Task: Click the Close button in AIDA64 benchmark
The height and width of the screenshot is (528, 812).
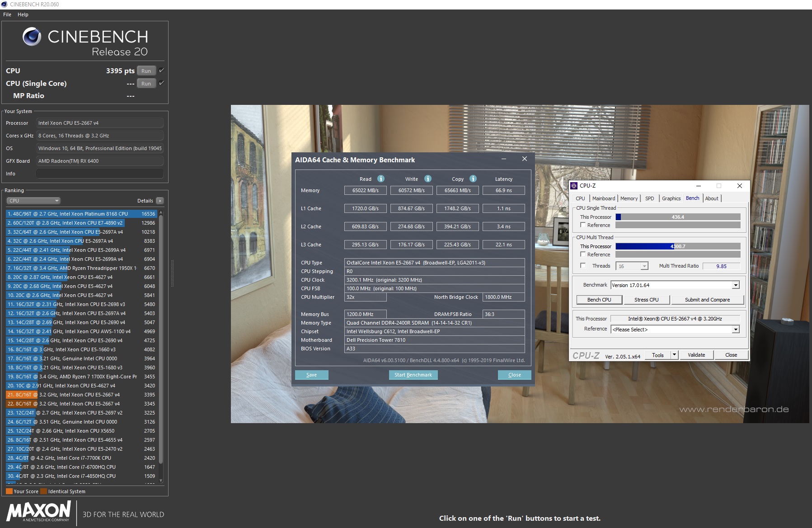Action: click(x=514, y=375)
